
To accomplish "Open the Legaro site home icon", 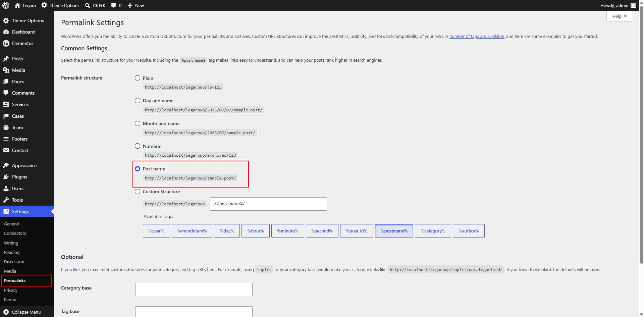I will 17,5.
